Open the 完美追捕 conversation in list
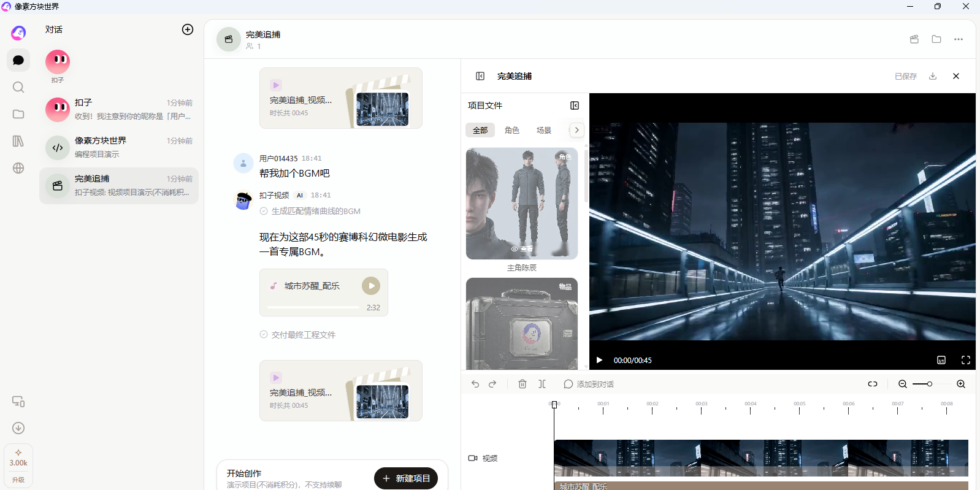The image size is (980, 490). coord(119,185)
